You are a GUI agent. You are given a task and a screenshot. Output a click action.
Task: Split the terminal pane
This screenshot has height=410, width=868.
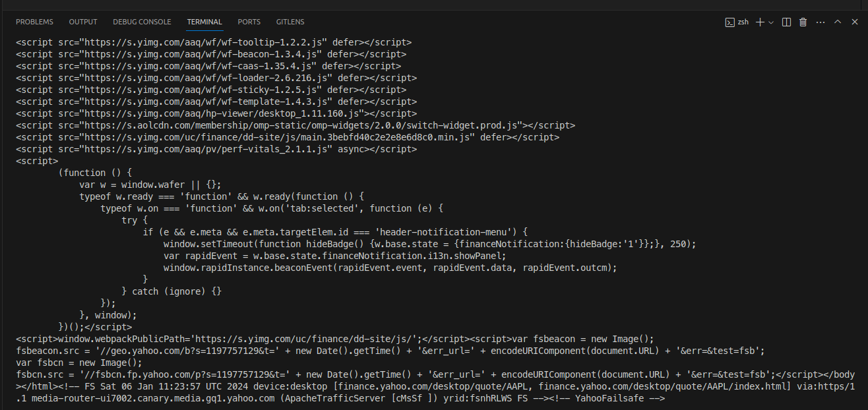pos(786,22)
